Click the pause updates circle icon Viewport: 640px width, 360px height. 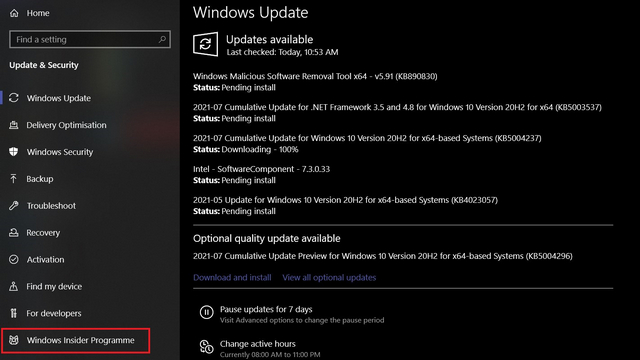pos(207,313)
